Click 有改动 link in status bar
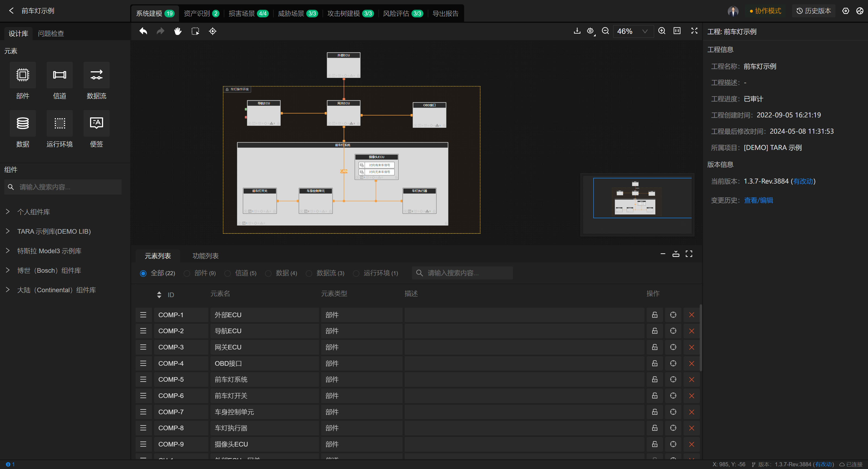This screenshot has width=868, height=469. 824,464
